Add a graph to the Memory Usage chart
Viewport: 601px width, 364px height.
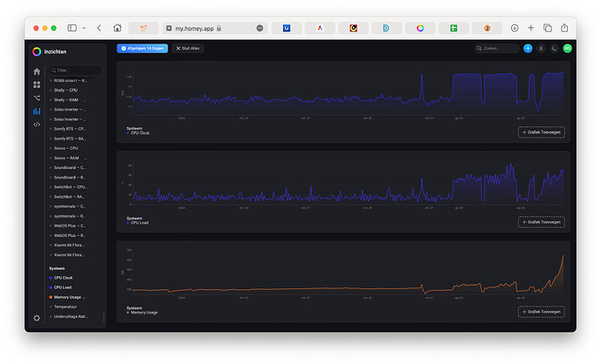542,312
